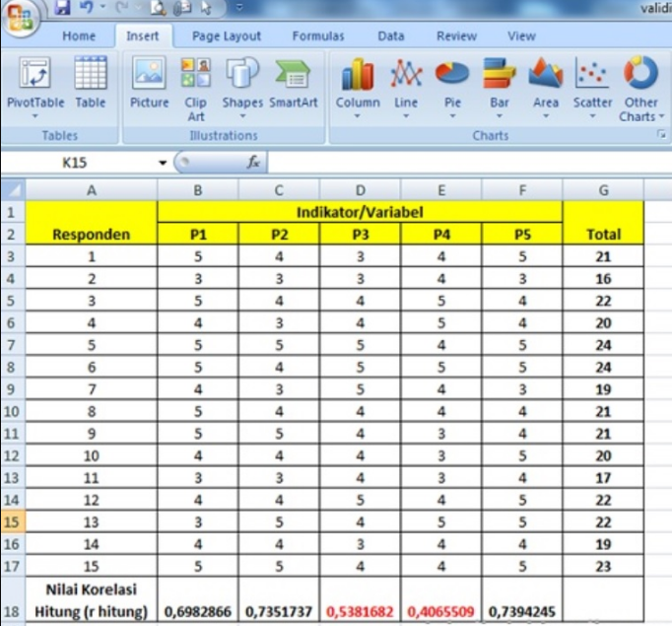672x626 pixels.
Task: Select the P5 header cell
Action: coord(522,235)
